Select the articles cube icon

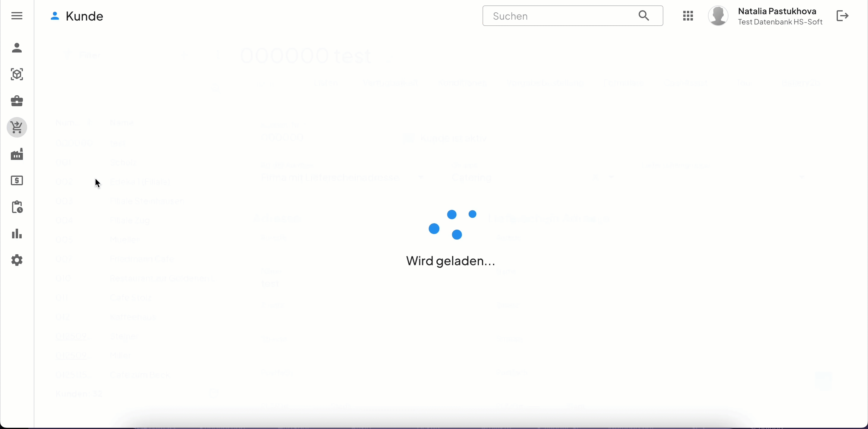tap(17, 74)
